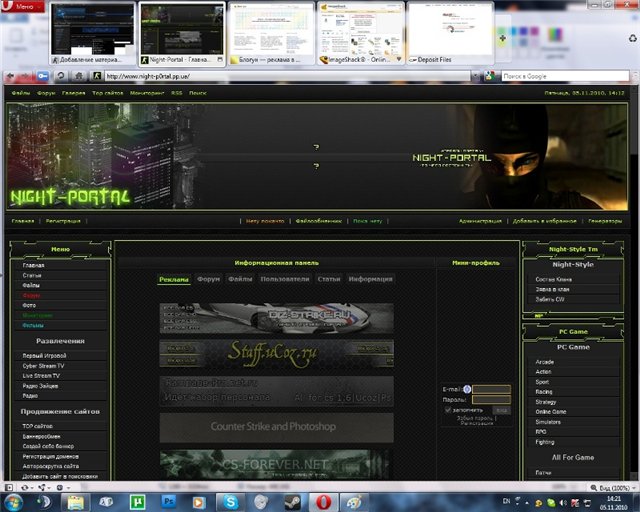Click the E-mail login input field

(491, 389)
